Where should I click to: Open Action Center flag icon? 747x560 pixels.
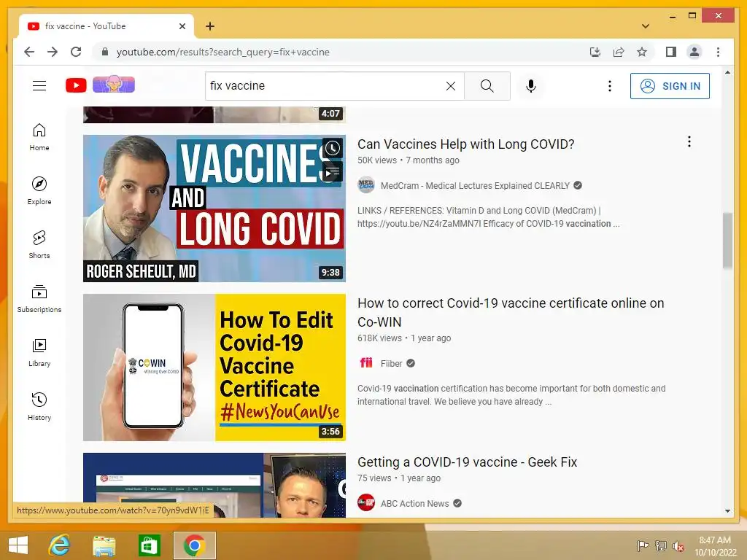click(x=643, y=546)
